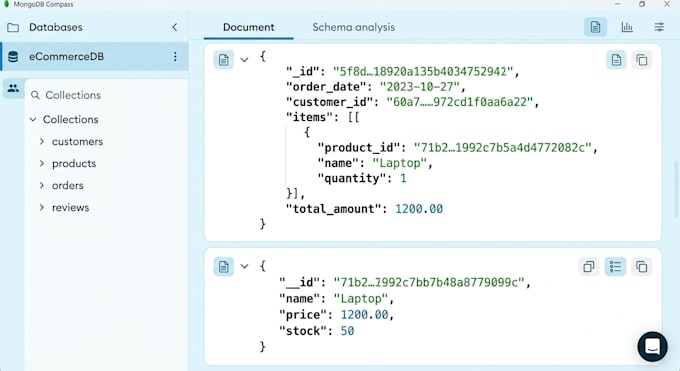The height and width of the screenshot is (371, 680).
Task: Collapse the Collections tree section
Action: [x=33, y=119]
